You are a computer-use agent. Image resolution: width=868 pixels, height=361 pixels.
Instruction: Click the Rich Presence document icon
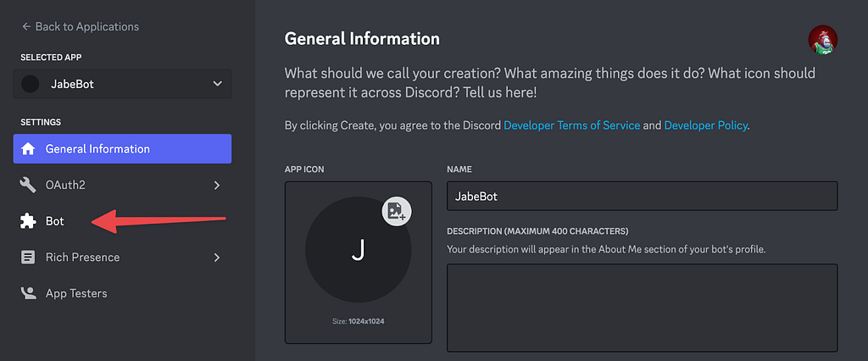(x=28, y=257)
